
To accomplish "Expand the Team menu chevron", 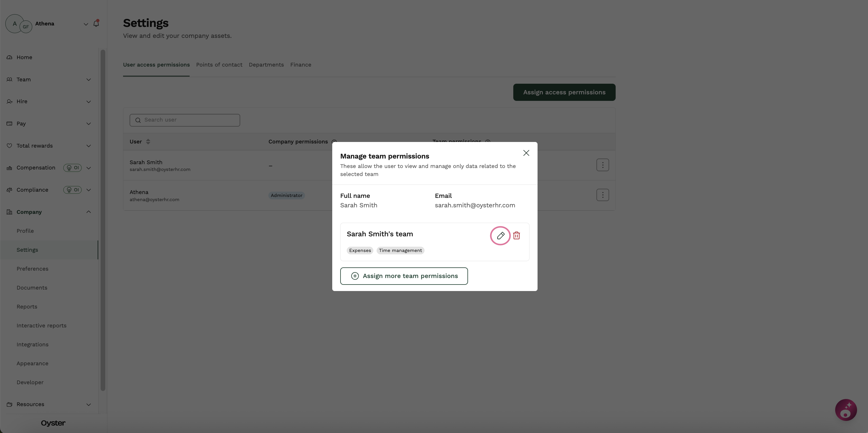I will (x=89, y=80).
